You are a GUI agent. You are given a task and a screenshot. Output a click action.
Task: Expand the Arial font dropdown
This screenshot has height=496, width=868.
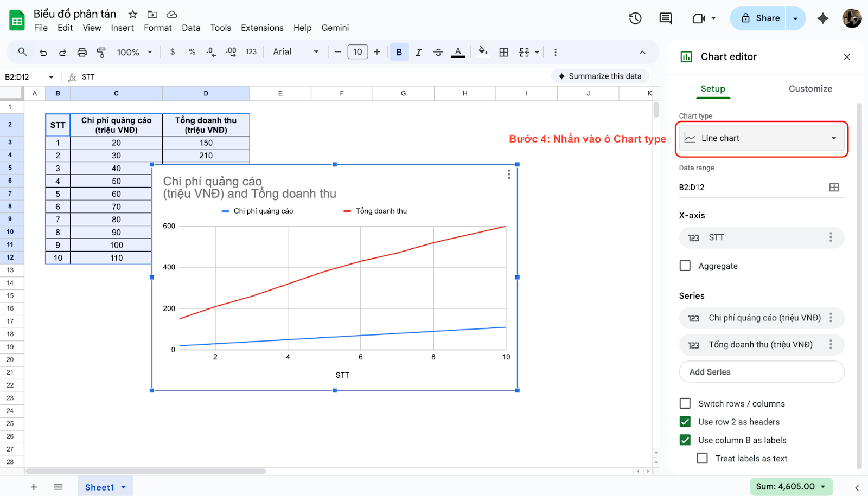[296, 52]
